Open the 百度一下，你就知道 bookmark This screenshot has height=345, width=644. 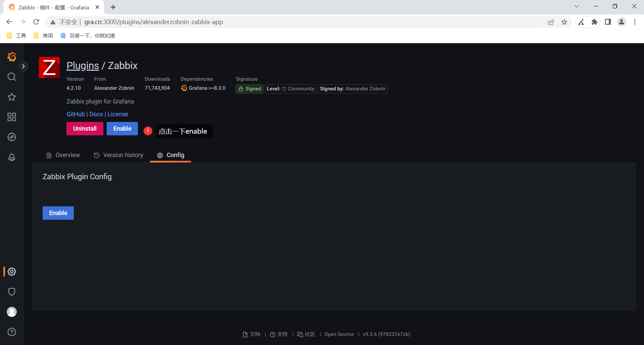(88, 36)
